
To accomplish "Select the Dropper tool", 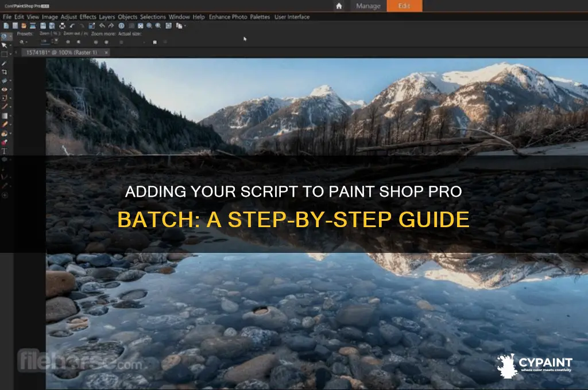I will coord(4,63).
